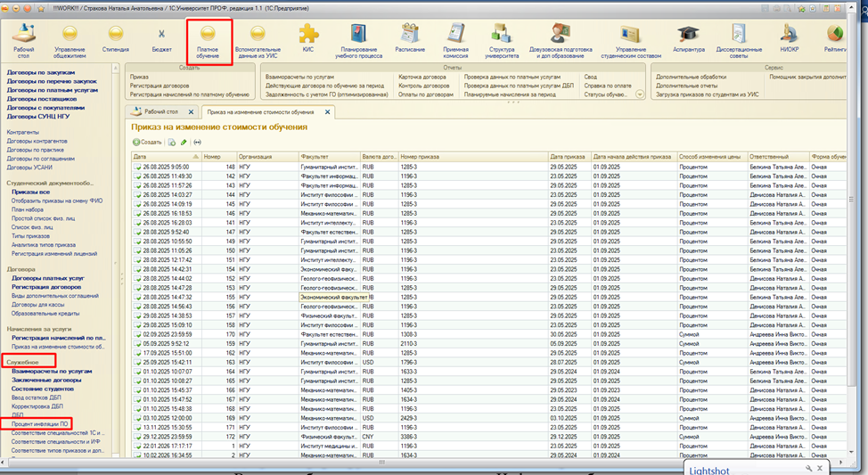This screenshot has height=475, width=868.
Task: Close the Приказ на изменение стоимости обучения tab
Action: [x=327, y=112]
